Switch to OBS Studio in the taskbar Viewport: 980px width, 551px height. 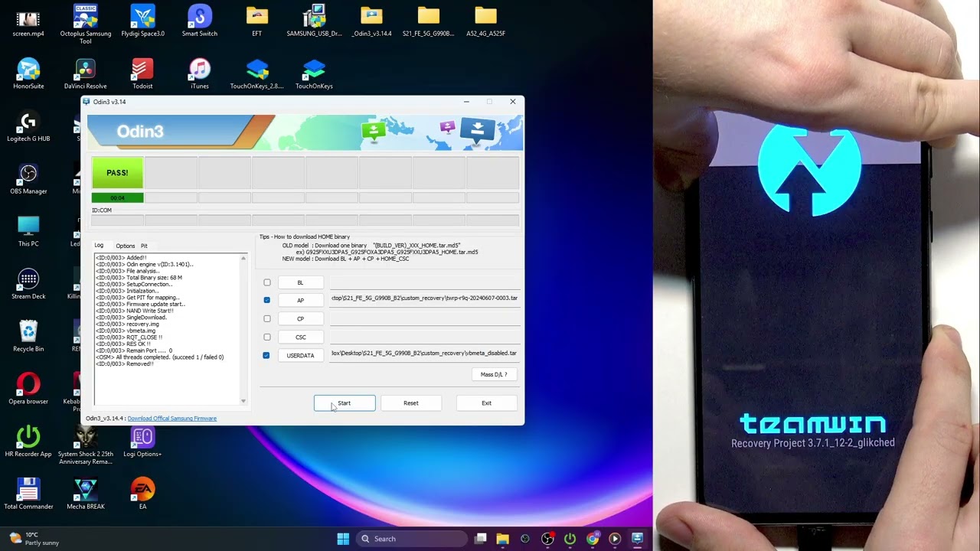(x=547, y=539)
